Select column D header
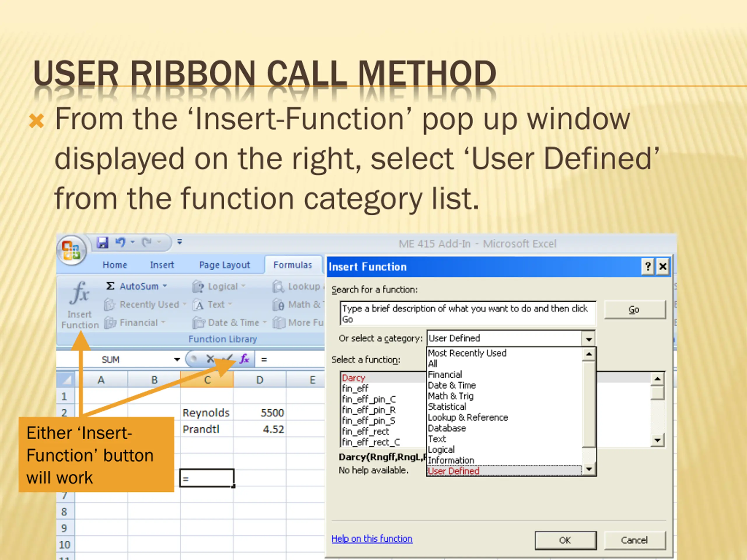Image resolution: width=747 pixels, height=560 pixels. coord(260,380)
